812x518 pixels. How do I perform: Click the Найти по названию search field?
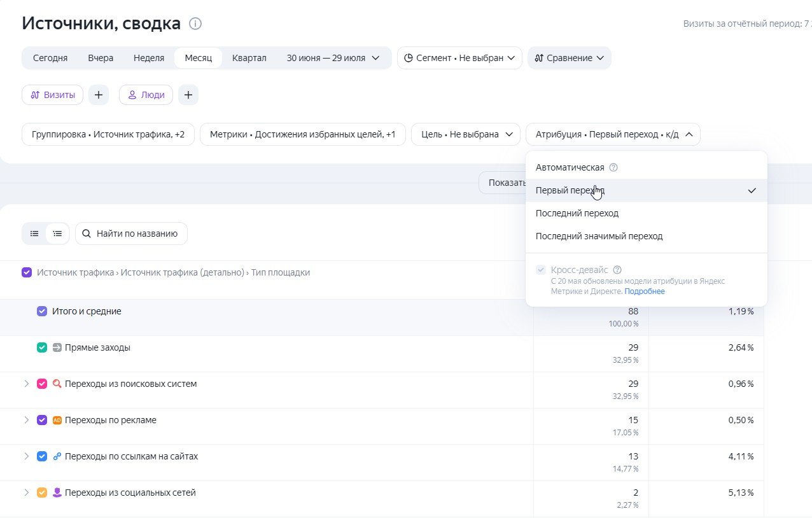coord(131,234)
